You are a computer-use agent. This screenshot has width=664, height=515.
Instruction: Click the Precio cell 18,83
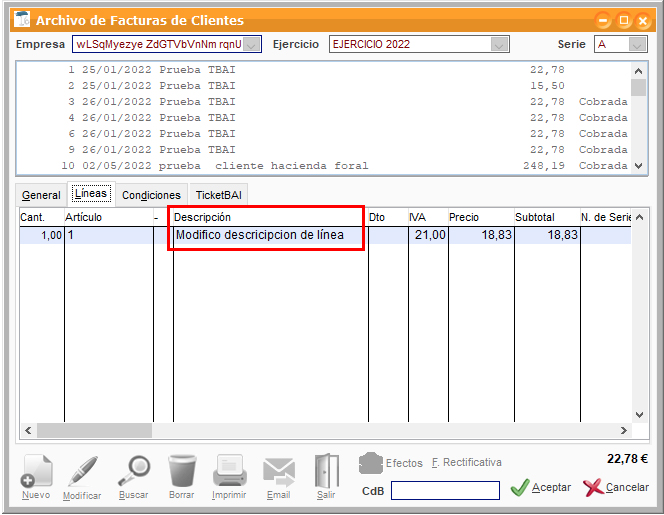point(481,235)
